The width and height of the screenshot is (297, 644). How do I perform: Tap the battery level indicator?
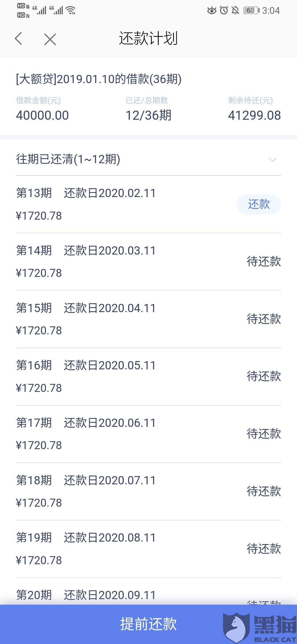[251, 10]
